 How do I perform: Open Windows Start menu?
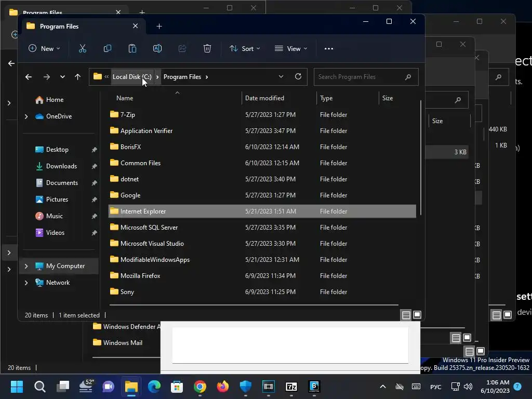click(x=17, y=387)
